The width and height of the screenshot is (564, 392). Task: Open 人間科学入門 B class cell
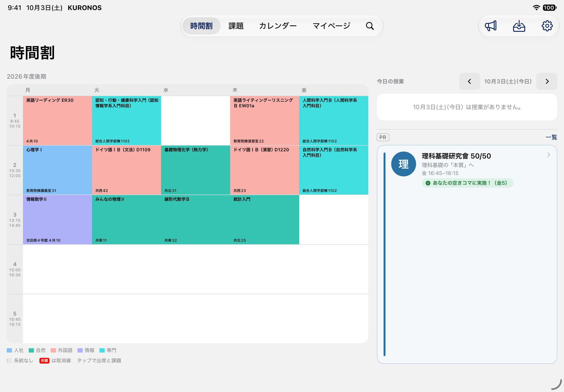click(x=334, y=120)
